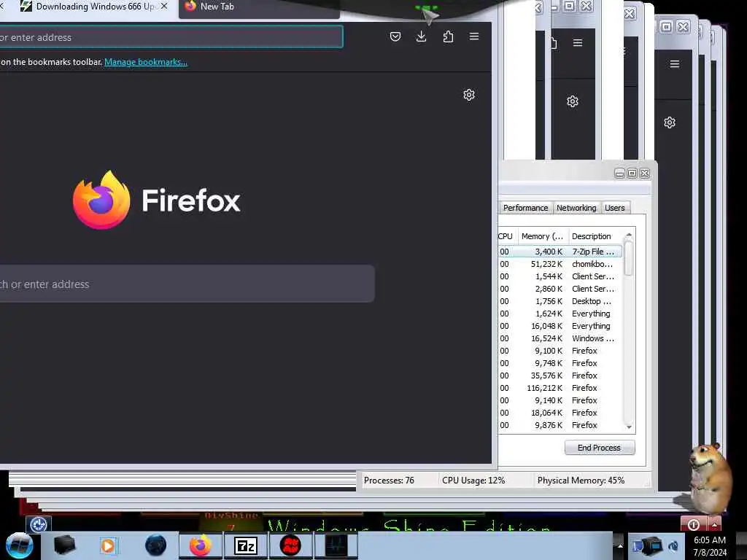The image size is (747, 560).
Task: Sort processes by the Memory column header
Action: (542, 236)
